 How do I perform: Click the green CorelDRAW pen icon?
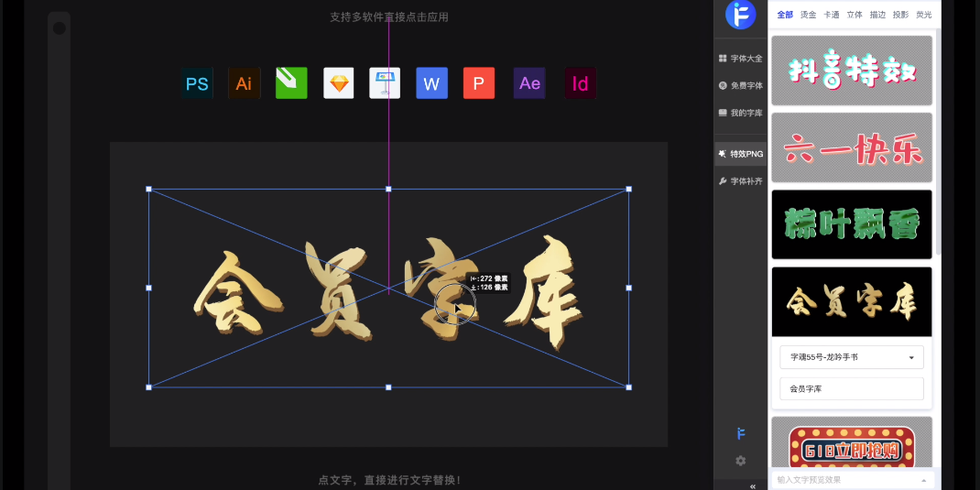pos(291,83)
